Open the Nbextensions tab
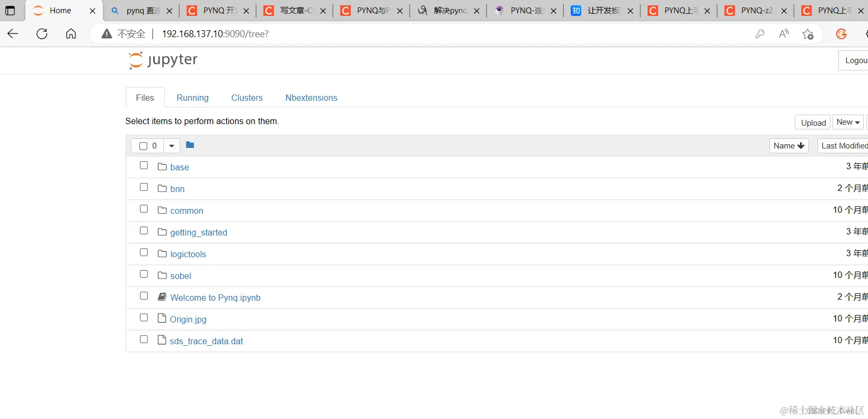This screenshot has width=868, height=419. [x=311, y=98]
